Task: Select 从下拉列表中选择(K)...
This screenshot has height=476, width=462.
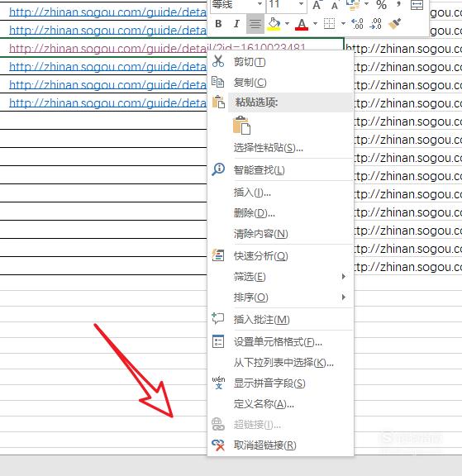Action: pyautogui.click(x=280, y=363)
